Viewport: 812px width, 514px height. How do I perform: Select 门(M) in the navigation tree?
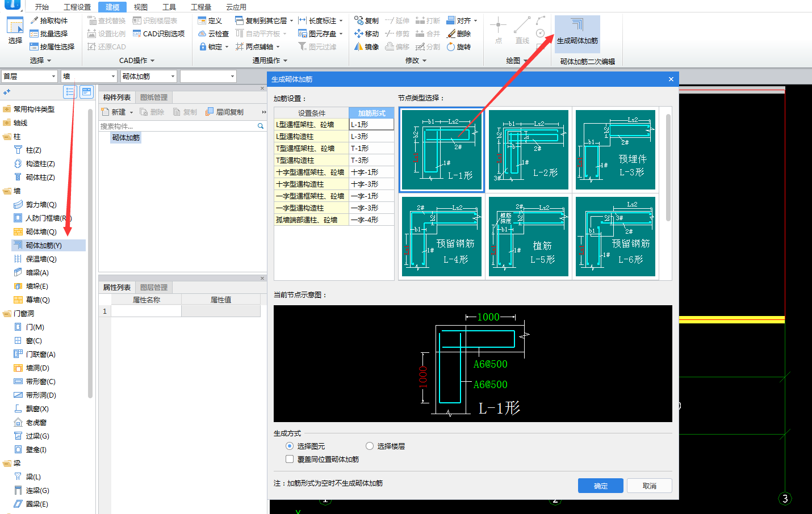tap(35, 327)
